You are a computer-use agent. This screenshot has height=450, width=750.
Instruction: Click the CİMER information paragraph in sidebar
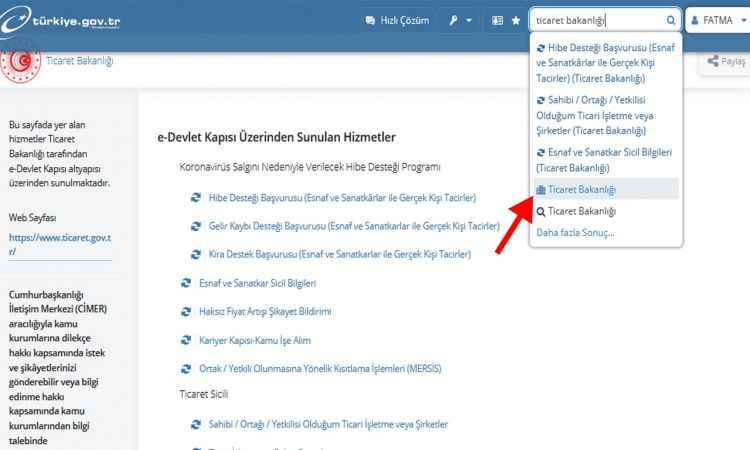tap(58, 367)
